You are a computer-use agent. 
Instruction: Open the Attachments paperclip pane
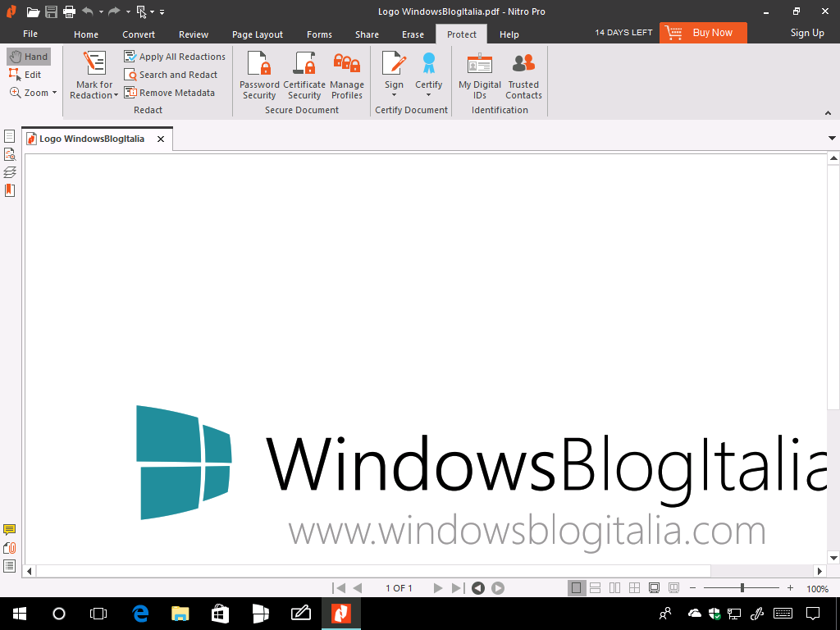click(x=10, y=547)
